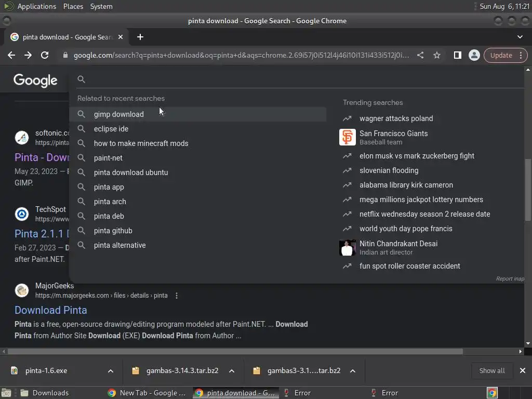Click the Chrome icon in system tray
The height and width of the screenshot is (399, 532).
(492, 393)
